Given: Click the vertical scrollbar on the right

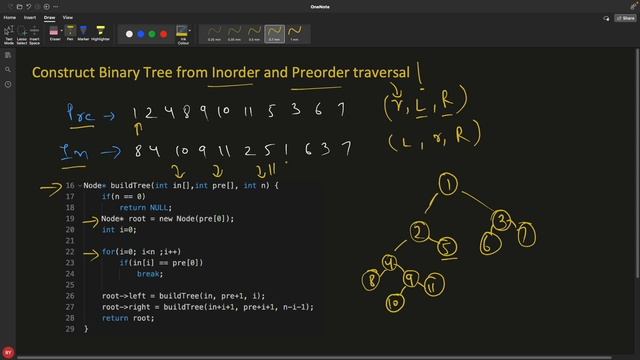Looking at the screenshot, I should (x=637, y=163).
